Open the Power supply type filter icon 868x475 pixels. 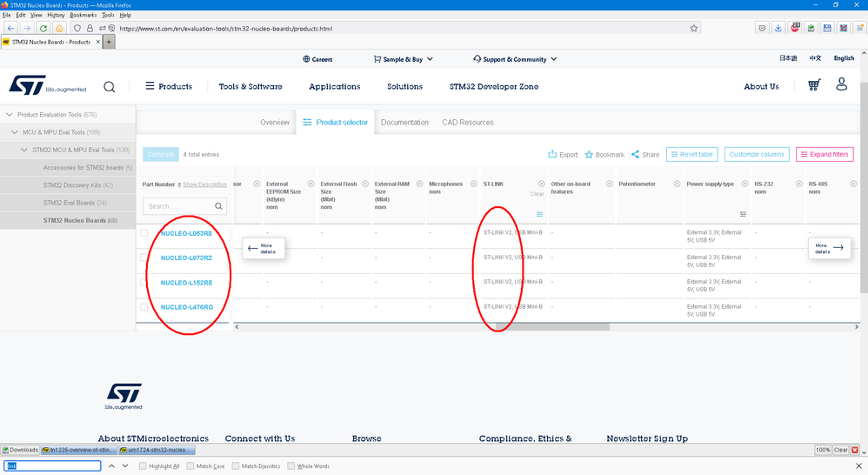743,214
